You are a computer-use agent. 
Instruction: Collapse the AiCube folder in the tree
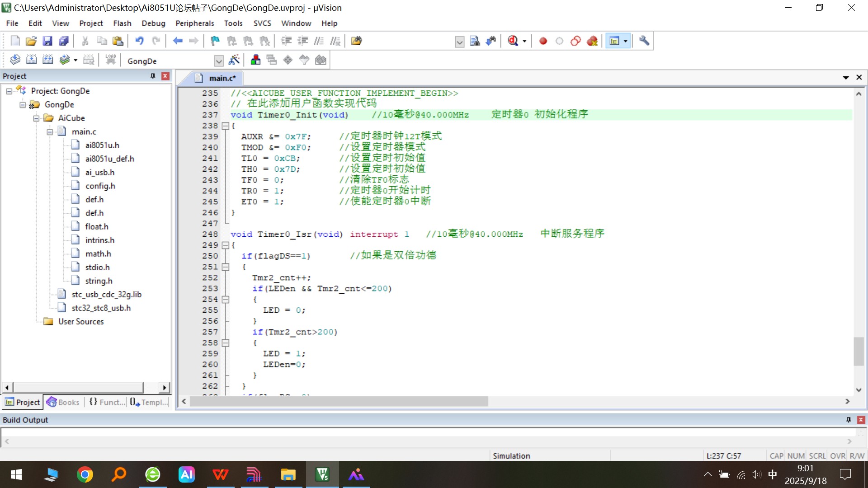(x=36, y=118)
